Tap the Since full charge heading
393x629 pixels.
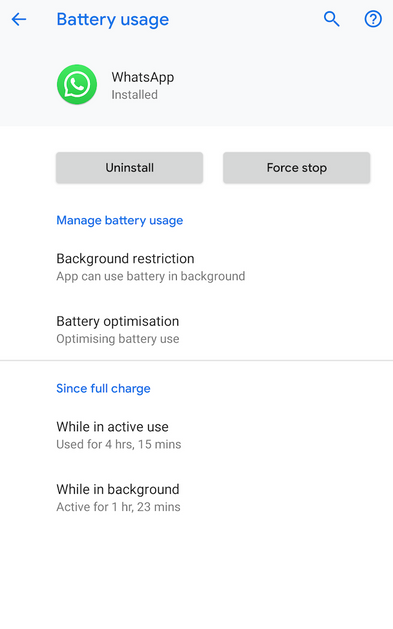pos(103,388)
